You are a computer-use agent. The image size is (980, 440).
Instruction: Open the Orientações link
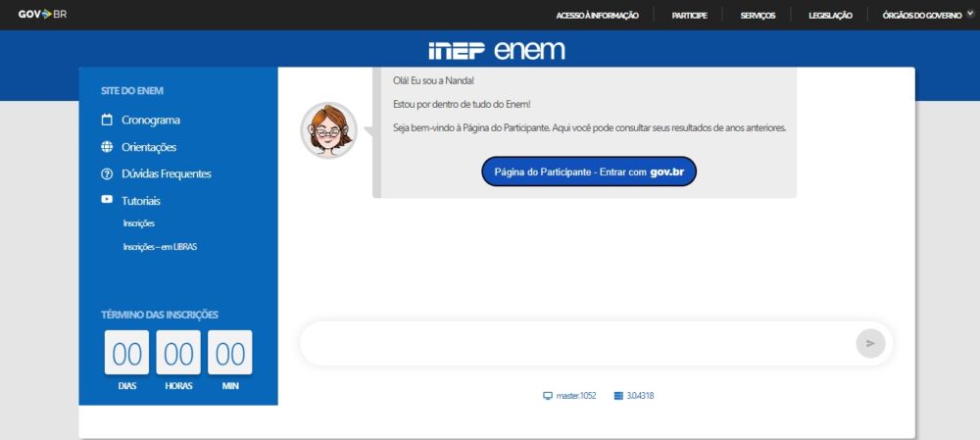click(x=149, y=147)
